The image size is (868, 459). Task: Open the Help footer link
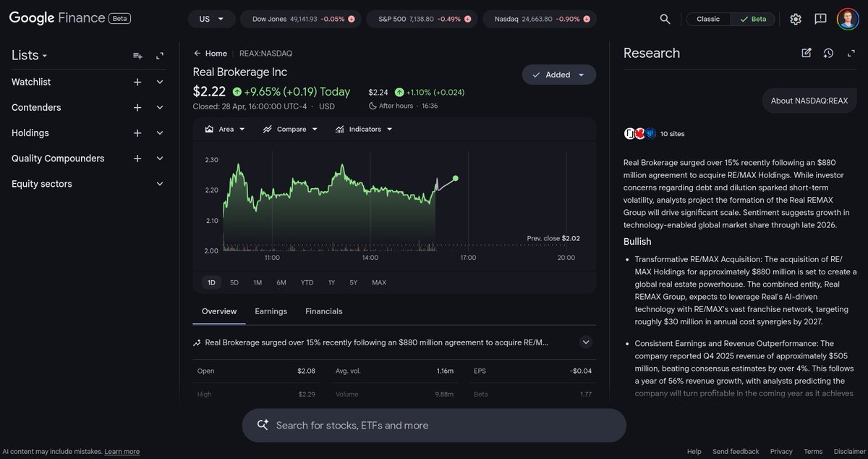pos(694,451)
